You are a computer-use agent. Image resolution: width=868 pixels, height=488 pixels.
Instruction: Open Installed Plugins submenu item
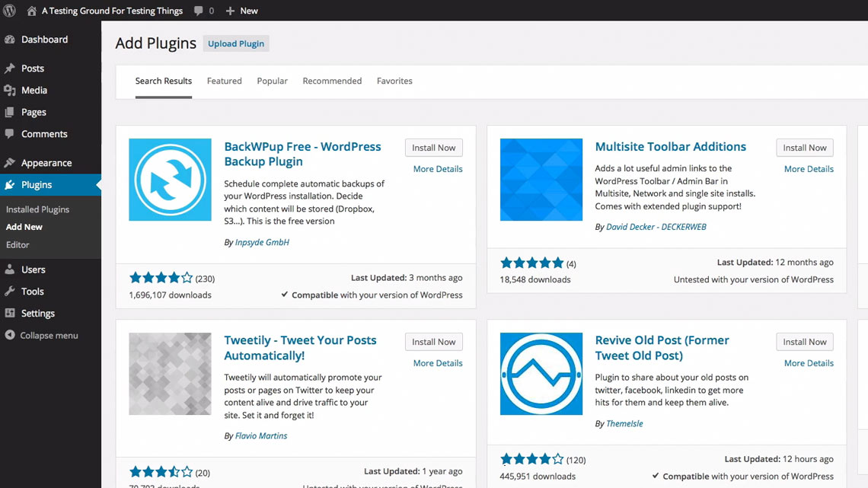pos(37,209)
